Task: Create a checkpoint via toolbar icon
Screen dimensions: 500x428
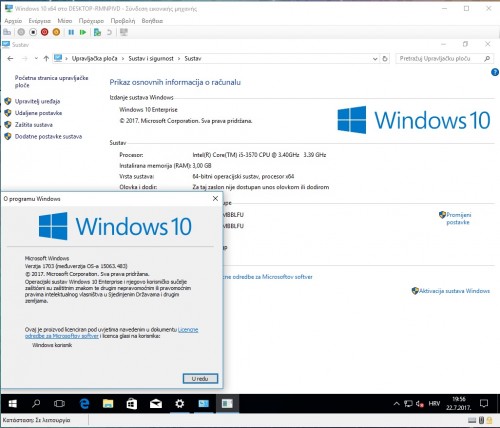Action: point(97,32)
